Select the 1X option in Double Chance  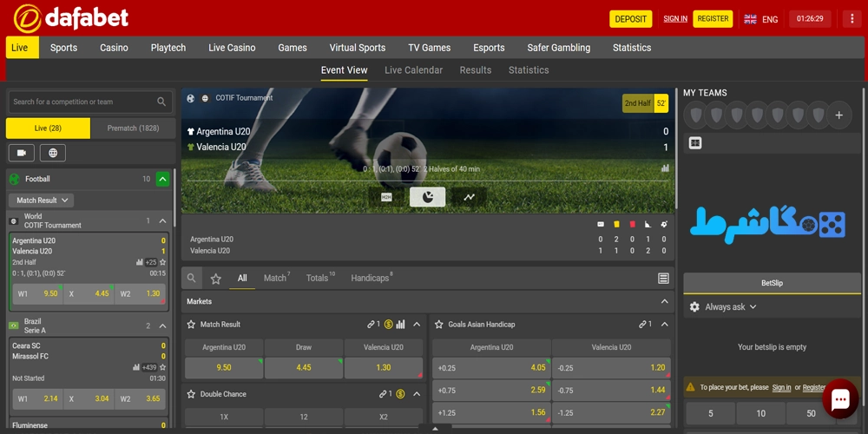[224, 417]
